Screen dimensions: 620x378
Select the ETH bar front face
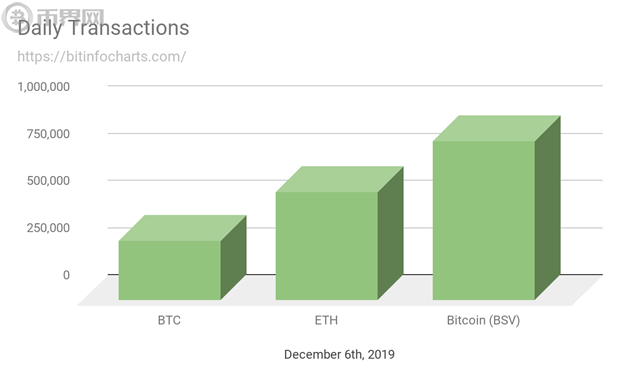click(327, 246)
